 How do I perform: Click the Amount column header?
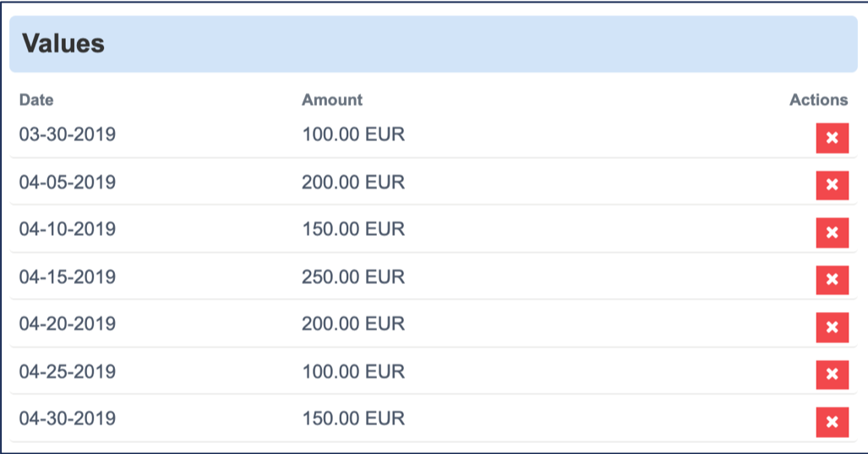332,100
